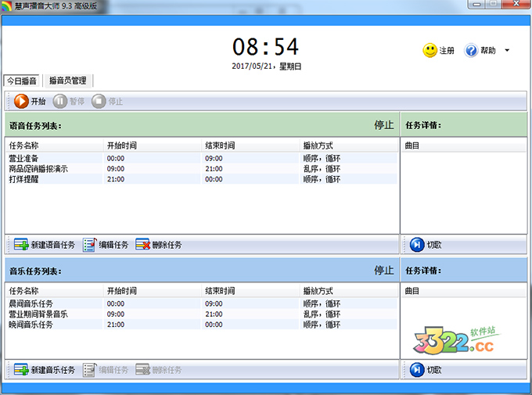Click the 开始时间 column header in voice list
Viewport: 532px width, 395px height.
point(121,145)
